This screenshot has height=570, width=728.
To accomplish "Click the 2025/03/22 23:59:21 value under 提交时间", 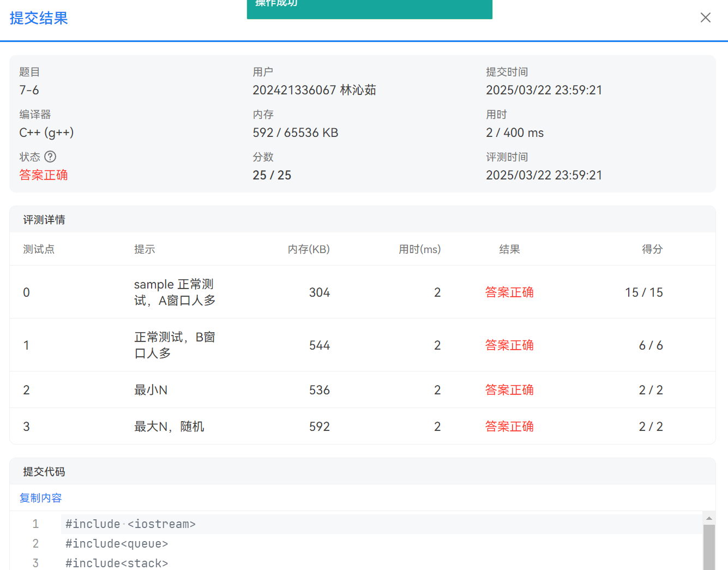I will point(544,90).
